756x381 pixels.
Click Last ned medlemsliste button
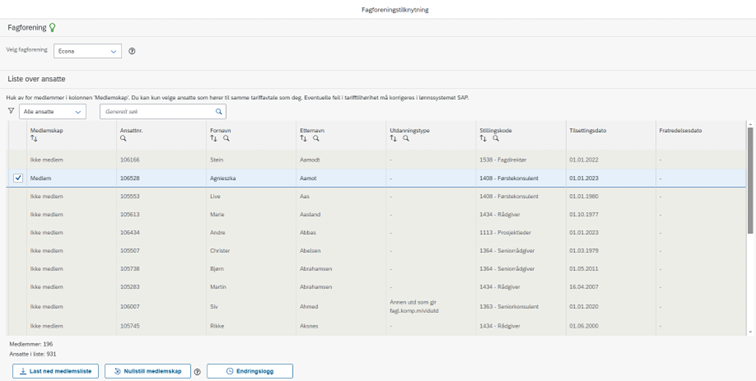click(x=55, y=371)
